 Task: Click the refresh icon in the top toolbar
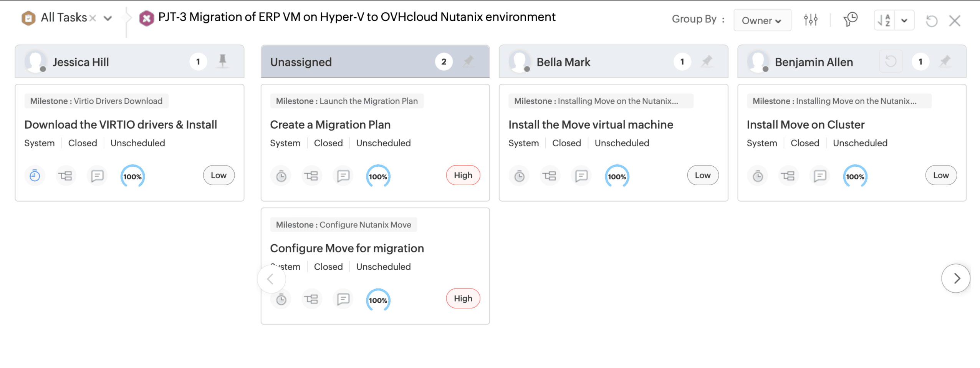click(x=932, y=21)
